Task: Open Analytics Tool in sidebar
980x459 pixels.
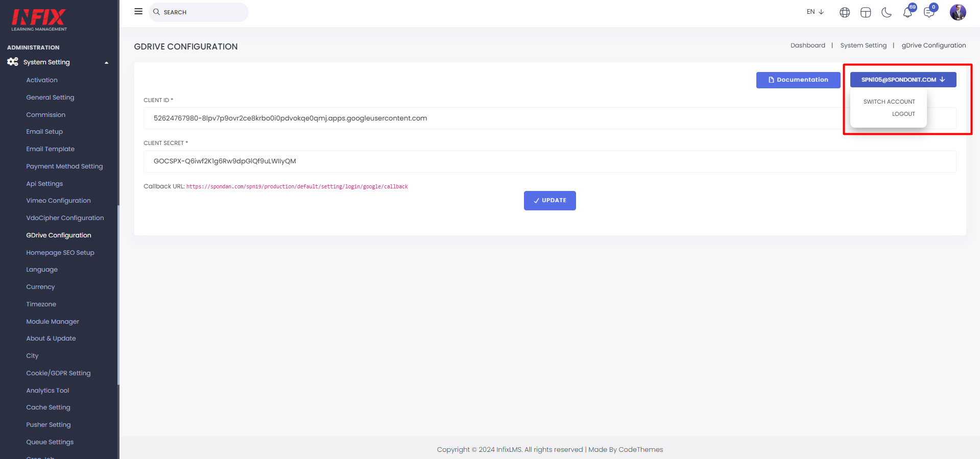Action: [x=47, y=391]
